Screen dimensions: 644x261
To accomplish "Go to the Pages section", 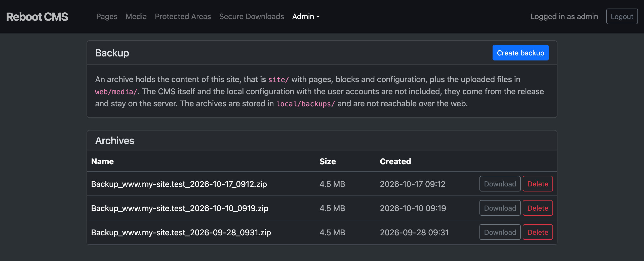I will coord(107,17).
